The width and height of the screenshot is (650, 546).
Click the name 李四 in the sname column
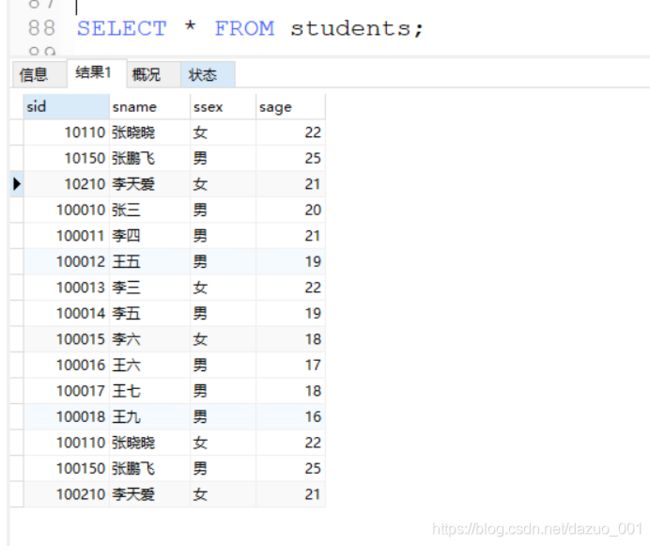(x=126, y=235)
